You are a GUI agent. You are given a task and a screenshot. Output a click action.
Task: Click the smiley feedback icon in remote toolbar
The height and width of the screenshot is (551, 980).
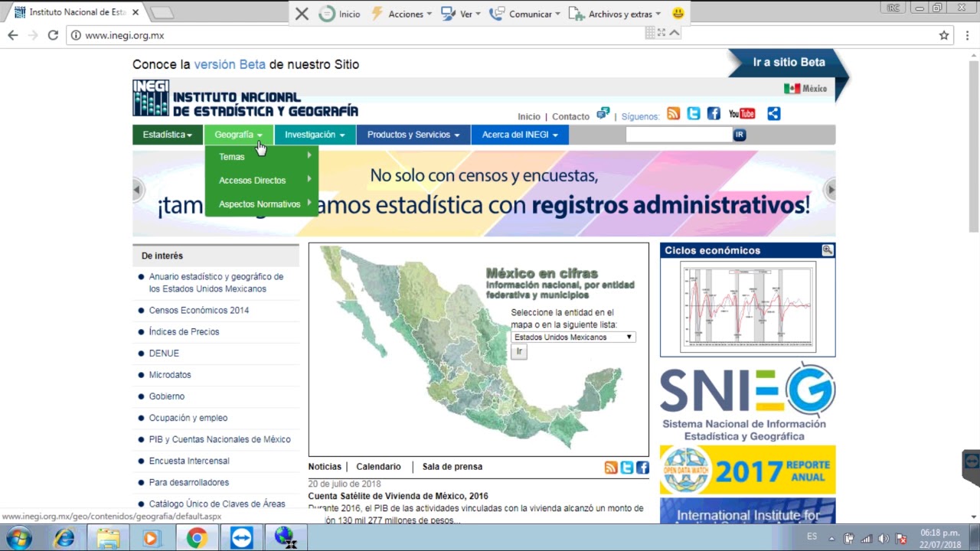pos(678,14)
